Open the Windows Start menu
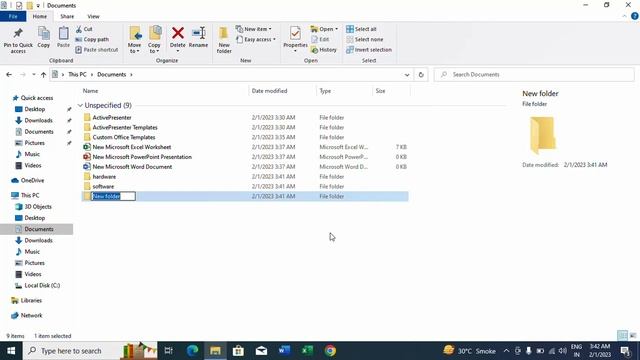This screenshot has width=640, height=360. [11, 351]
